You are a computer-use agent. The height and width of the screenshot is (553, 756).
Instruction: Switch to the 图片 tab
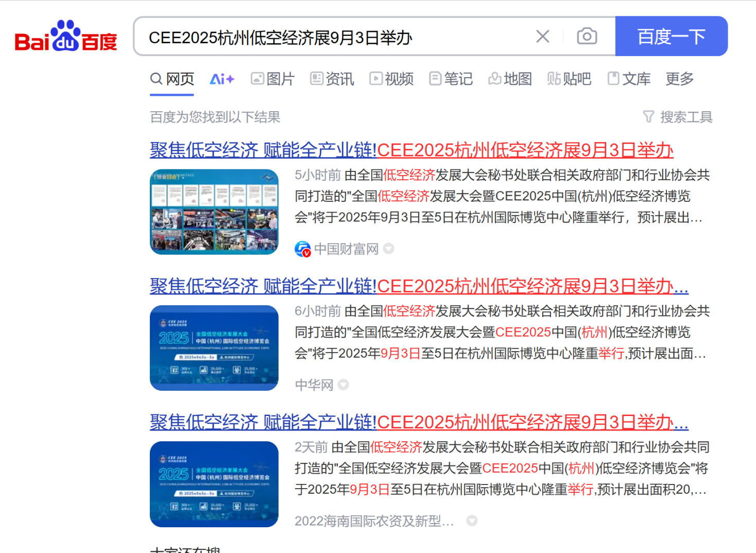click(x=272, y=79)
